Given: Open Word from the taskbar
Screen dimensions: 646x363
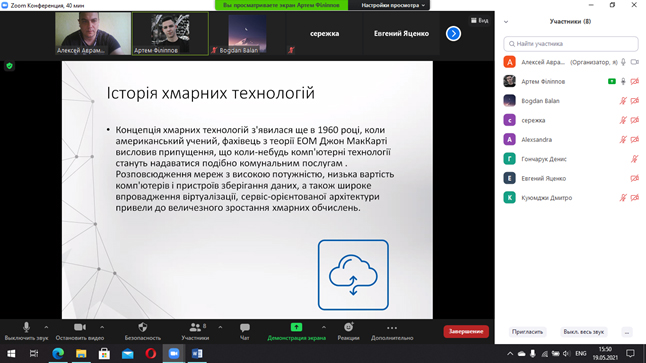Looking at the screenshot, I should click(x=197, y=354).
